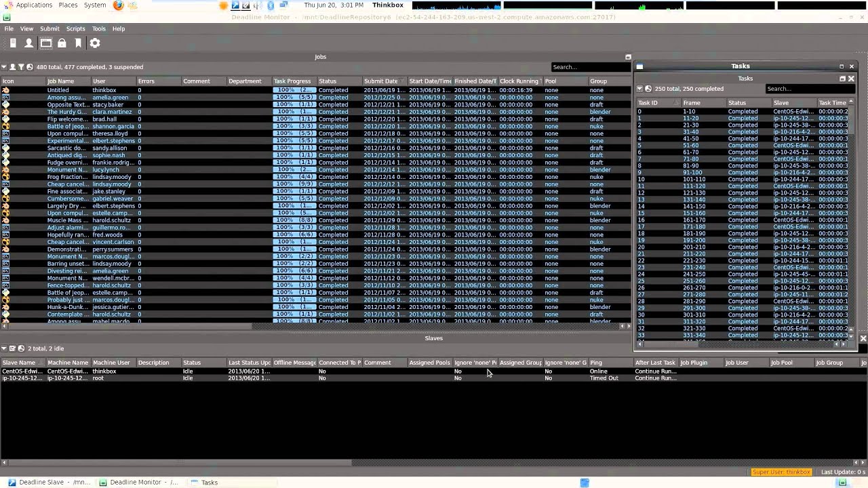The image size is (868, 488).
Task: Open the Jobs panel dropdown arrow
Action: click(4, 67)
